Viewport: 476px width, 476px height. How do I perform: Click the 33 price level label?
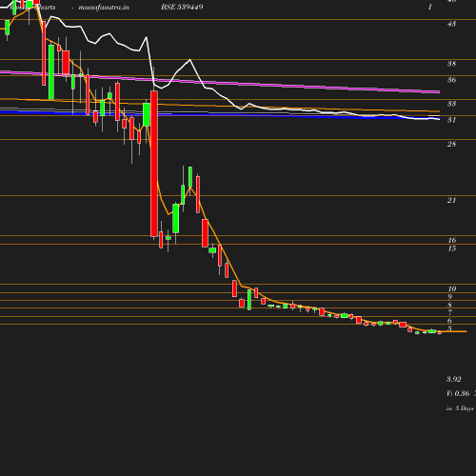[x=451, y=104]
